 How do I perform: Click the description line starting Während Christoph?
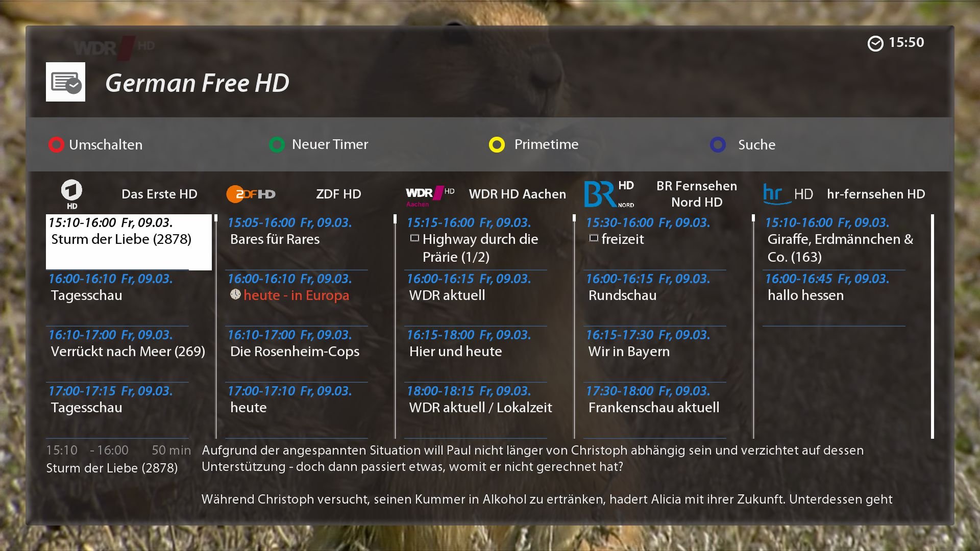point(547,499)
